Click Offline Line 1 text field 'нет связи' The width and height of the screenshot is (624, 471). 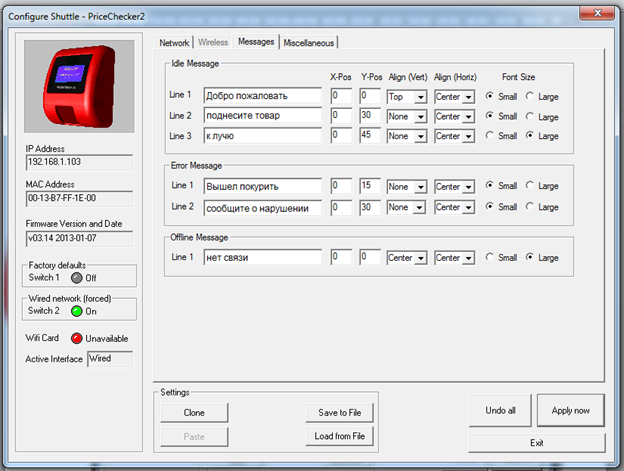tap(263, 257)
